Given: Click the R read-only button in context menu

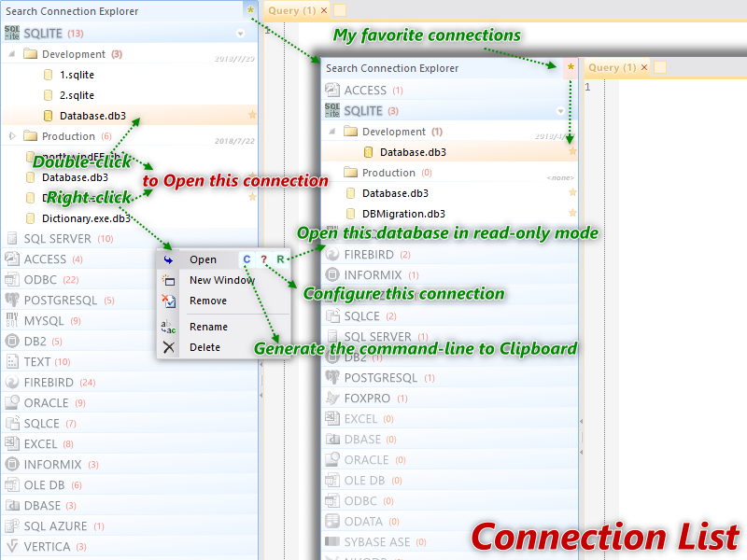Looking at the screenshot, I should coord(280,259).
